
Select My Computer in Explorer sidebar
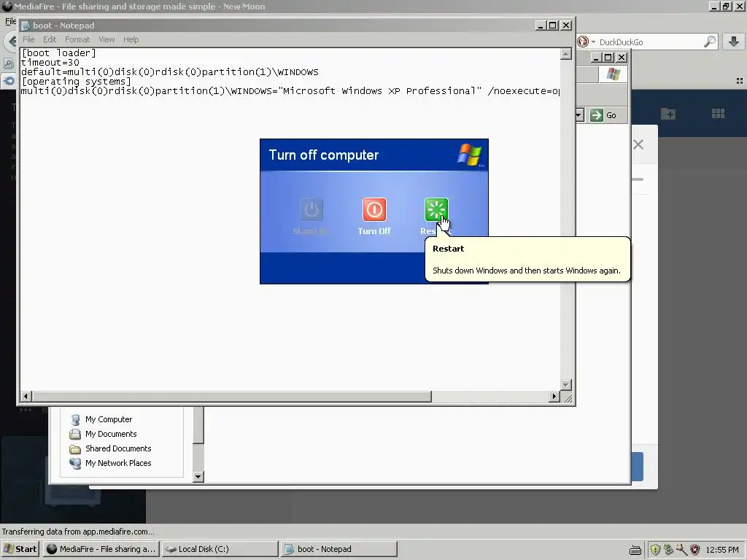point(109,419)
